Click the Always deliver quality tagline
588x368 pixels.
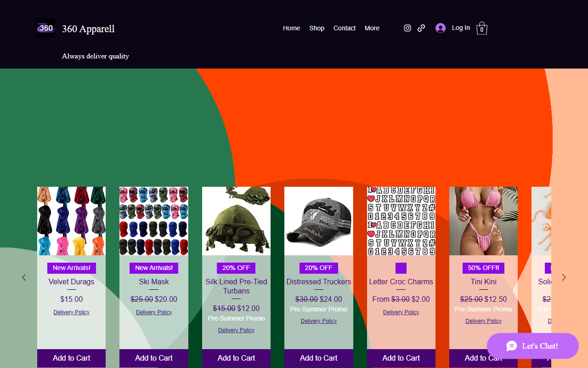click(x=96, y=56)
